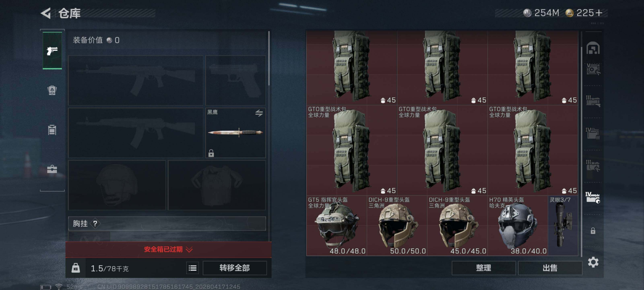This screenshot has height=290, width=644.
Task: Open the main storage crate icon
Action: click(593, 48)
